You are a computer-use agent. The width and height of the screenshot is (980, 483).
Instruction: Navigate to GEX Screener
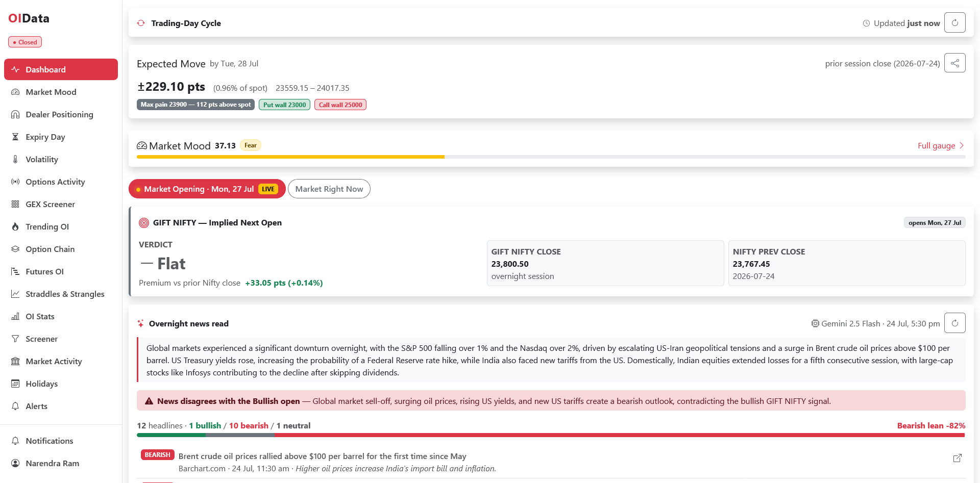click(61, 204)
